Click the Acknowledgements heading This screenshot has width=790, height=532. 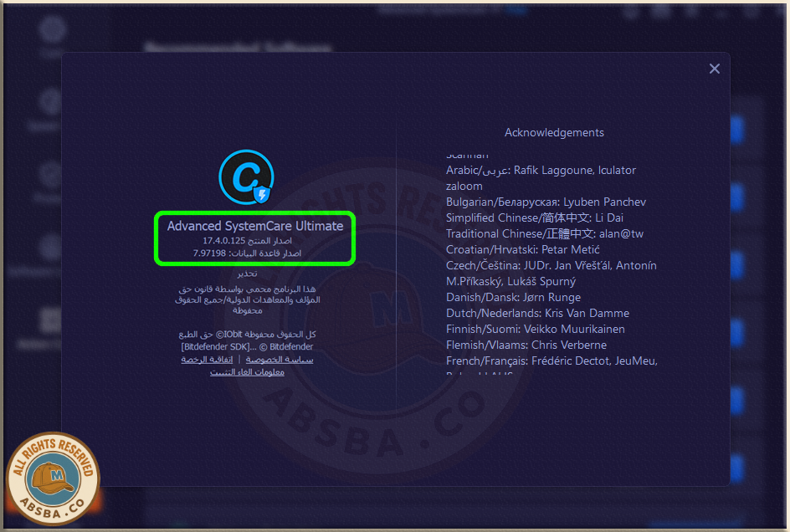click(554, 132)
